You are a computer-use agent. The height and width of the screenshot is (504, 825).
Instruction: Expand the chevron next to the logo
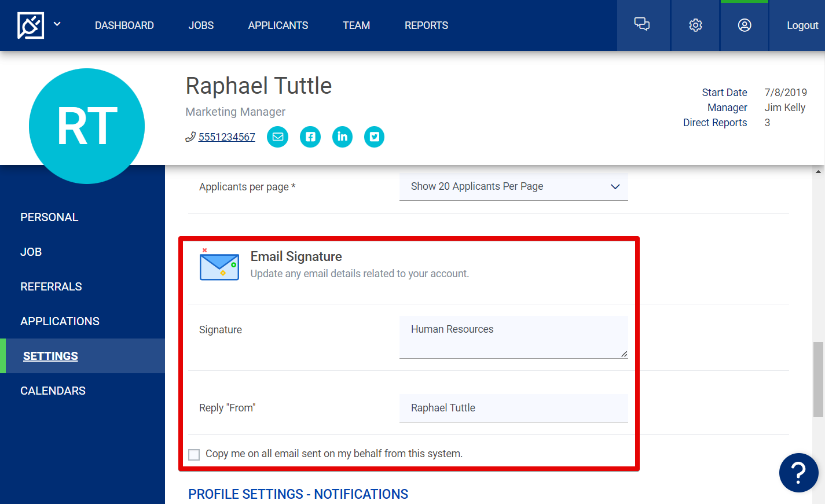[x=57, y=25]
